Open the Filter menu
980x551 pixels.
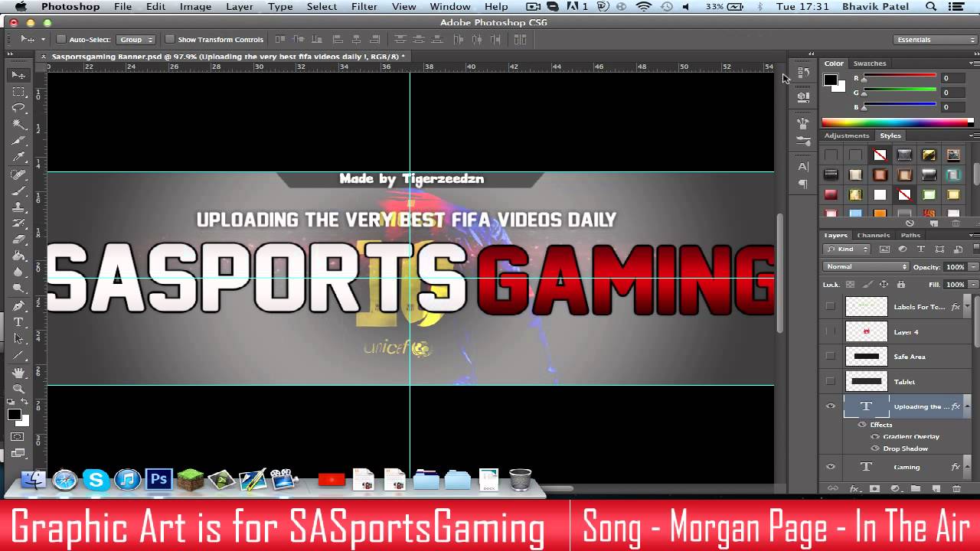(364, 6)
